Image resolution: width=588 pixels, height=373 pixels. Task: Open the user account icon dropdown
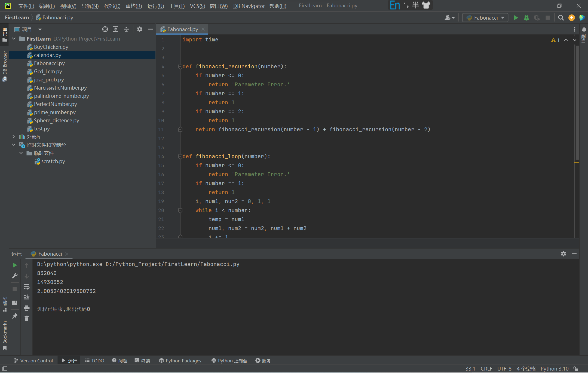coord(449,18)
